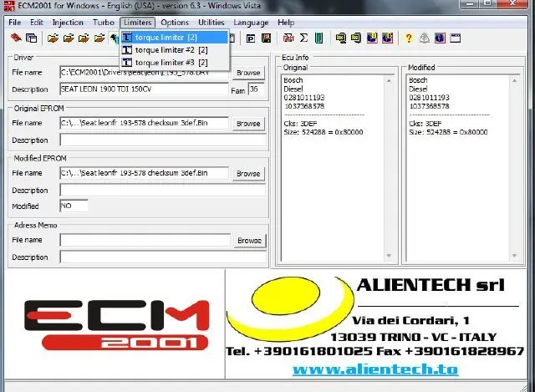Open the Language menu
The width and height of the screenshot is (535, 392).
click(x=251, y=23)
